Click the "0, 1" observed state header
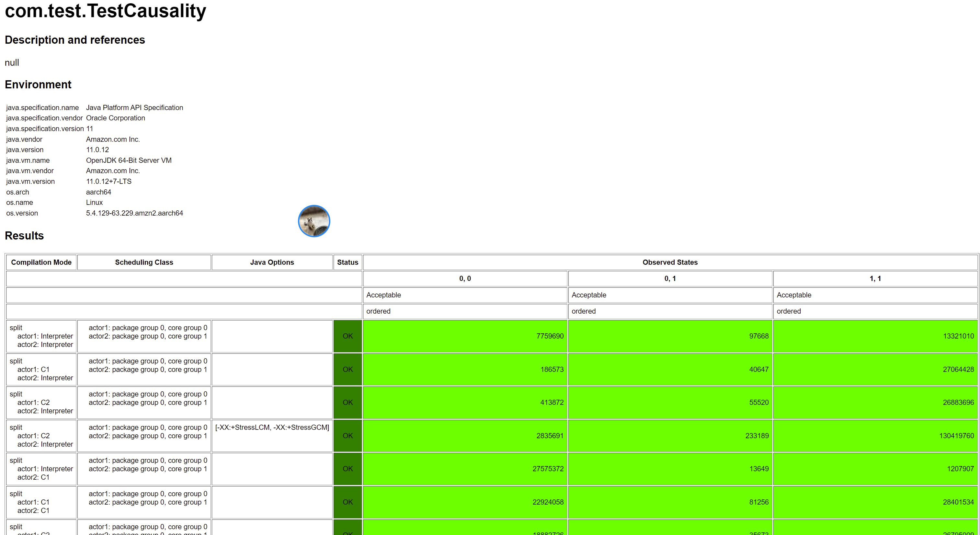The image size is (980, 535). coord(669,279)
